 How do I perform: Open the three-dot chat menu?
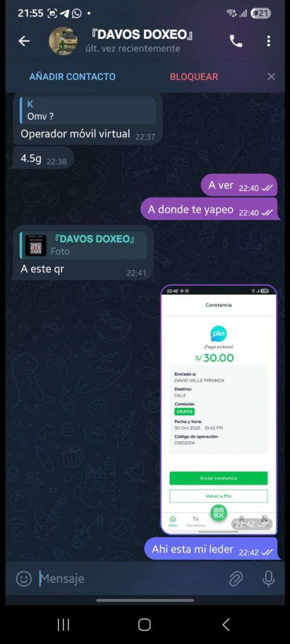tap(269, 41)
